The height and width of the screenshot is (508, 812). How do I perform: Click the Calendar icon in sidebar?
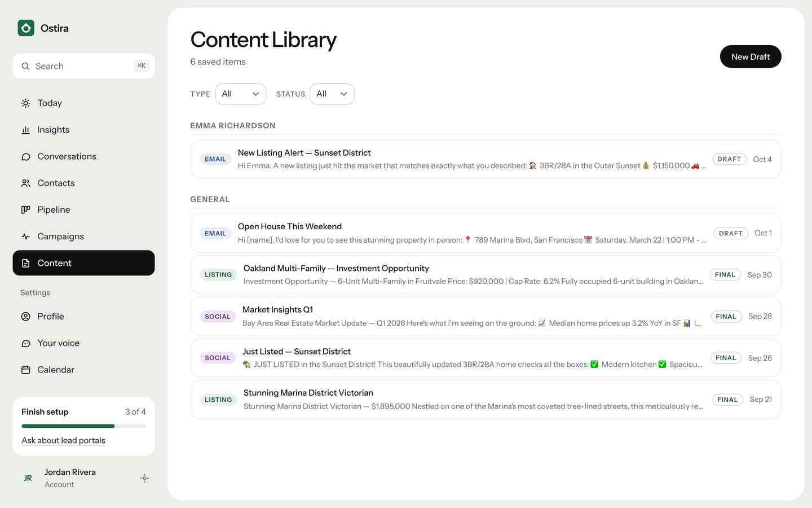coord(25,370)
